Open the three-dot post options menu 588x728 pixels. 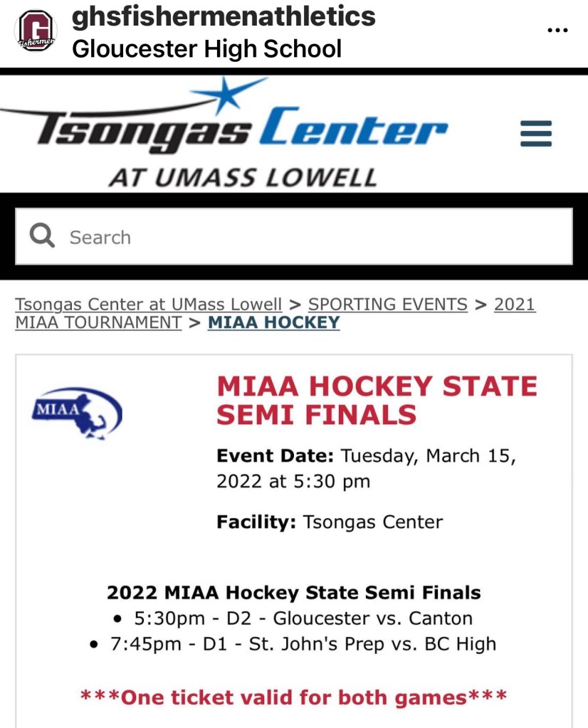557,31
